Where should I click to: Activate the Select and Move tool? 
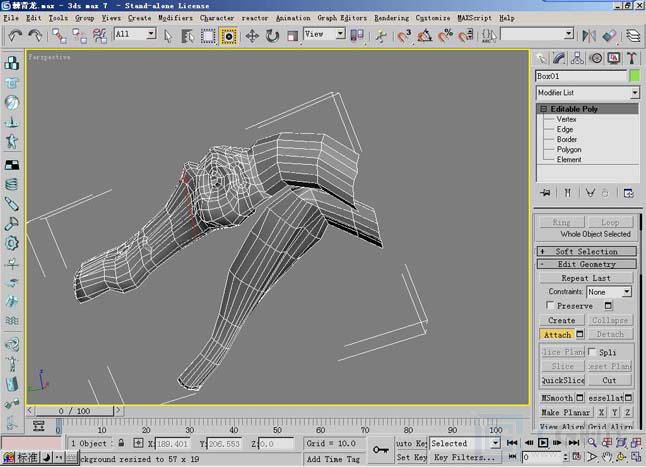(252, 36)
